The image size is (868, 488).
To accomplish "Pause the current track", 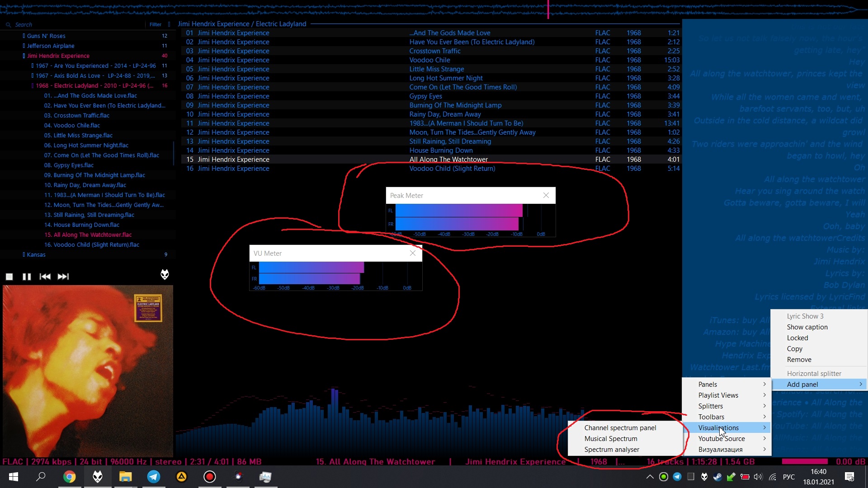I will 27,277.
